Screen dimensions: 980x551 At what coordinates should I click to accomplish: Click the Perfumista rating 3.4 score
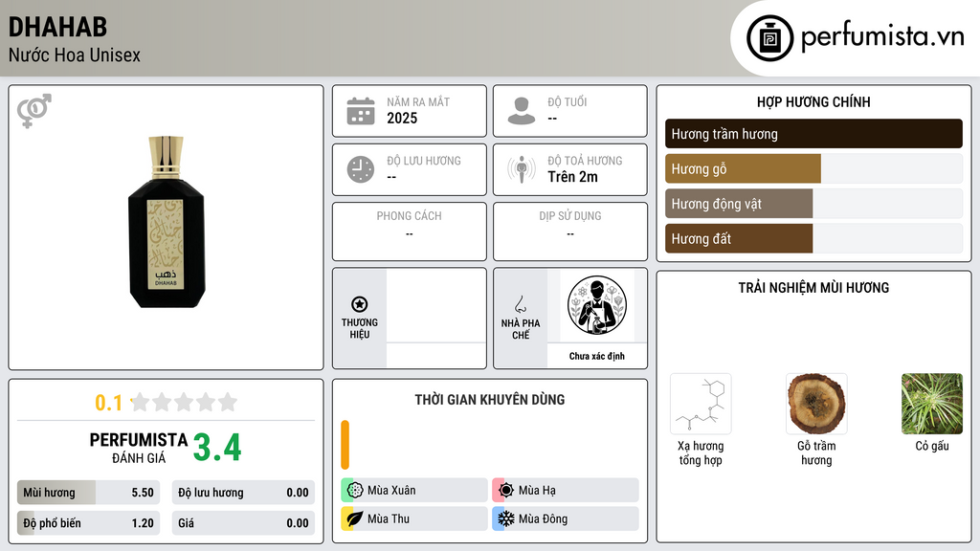(x=217, y=448)
